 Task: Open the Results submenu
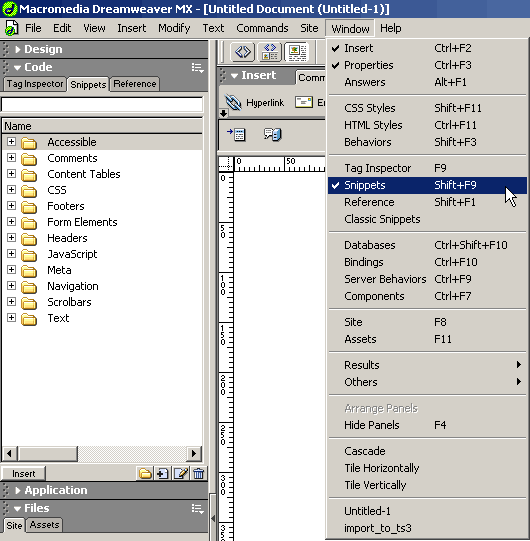coord(427,365)
